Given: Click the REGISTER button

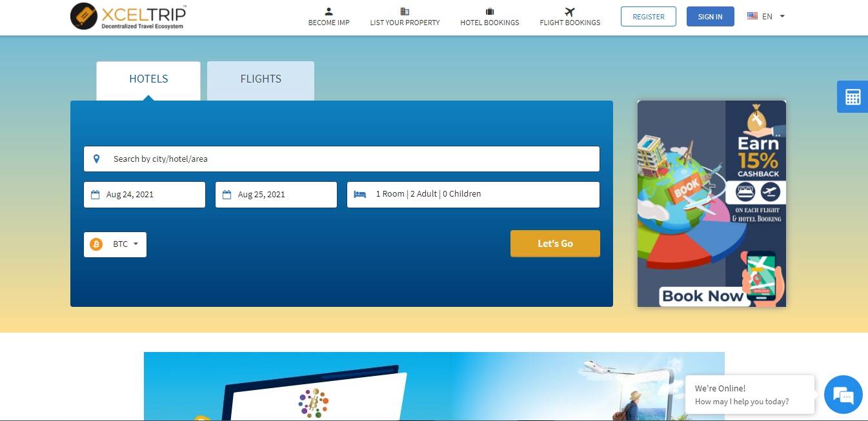Looking at the screenshot, I should pyautogui.click(x=649, y=17).
